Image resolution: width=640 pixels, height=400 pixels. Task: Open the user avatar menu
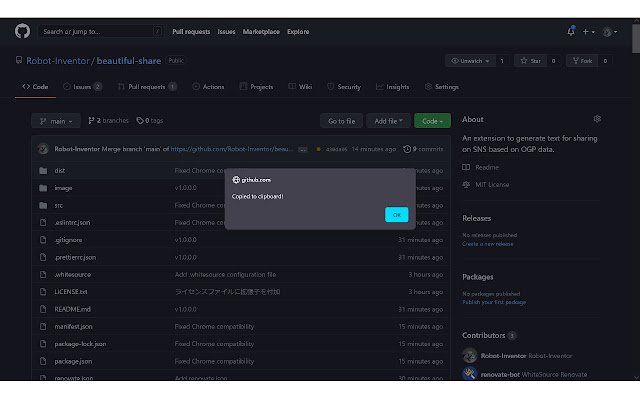pos(610,32)
